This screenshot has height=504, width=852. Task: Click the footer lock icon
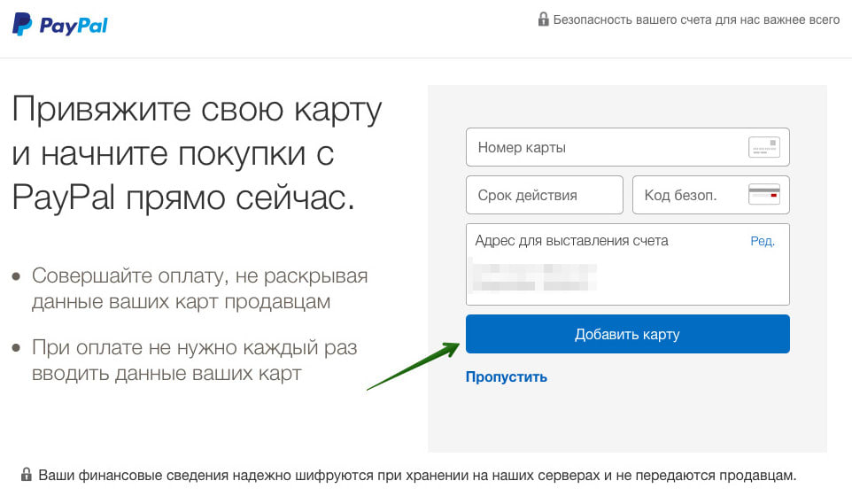pyautogui.click(x=26, y=474)
